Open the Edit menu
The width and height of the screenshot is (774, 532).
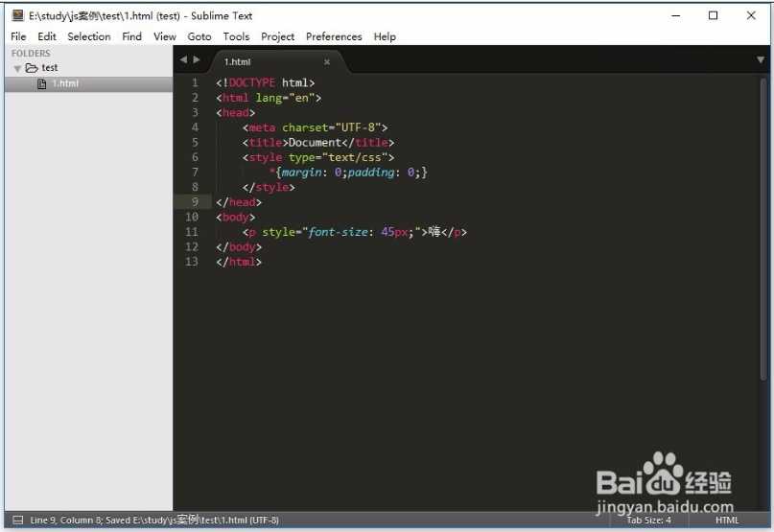pos(47,36)
